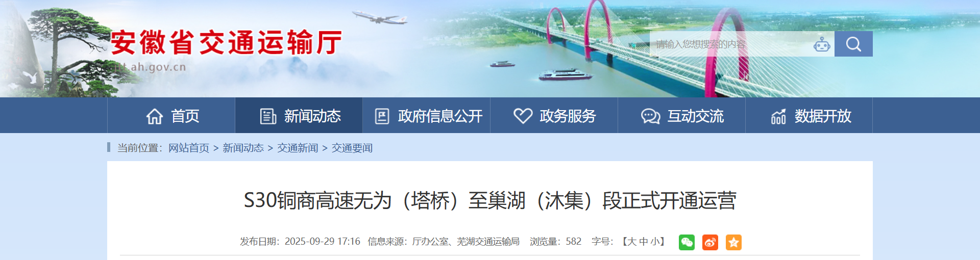Select large font size 大
Viewport: 980px width, 260px height.
coord(632,242)
